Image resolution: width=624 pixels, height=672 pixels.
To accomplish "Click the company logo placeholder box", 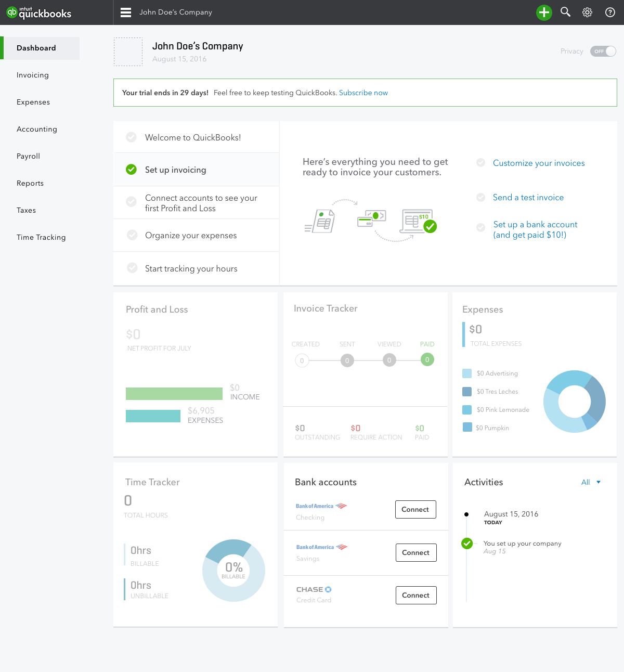I will (x=128, y=51).
